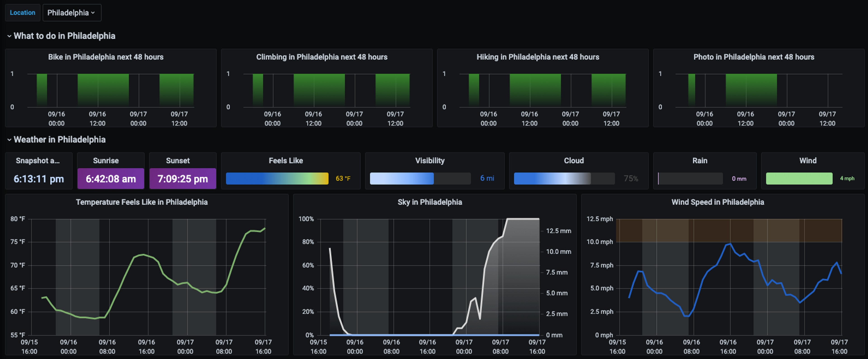This screenshot has width=868, height=359.
Task: Open Photo in Philadelphia next 48 hours panel title
Action: (754, 57)
